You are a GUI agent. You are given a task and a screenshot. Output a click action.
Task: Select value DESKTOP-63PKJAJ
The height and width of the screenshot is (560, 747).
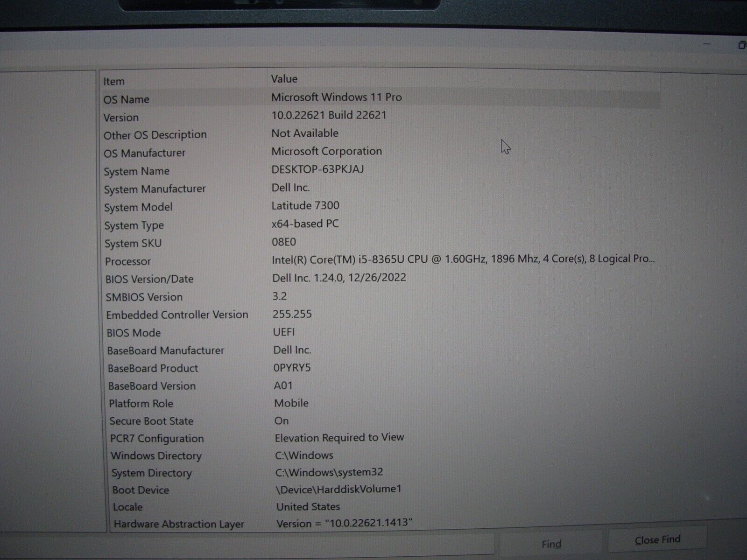[318, 169]
